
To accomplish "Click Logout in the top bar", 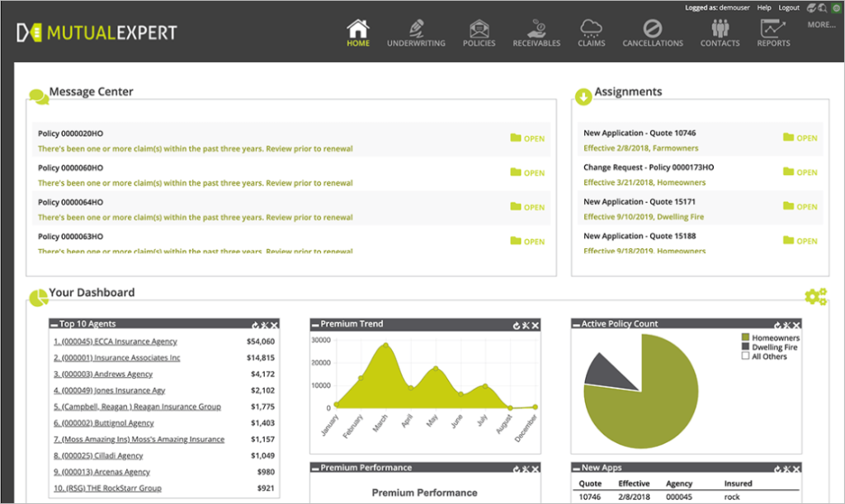I will 789,7.
